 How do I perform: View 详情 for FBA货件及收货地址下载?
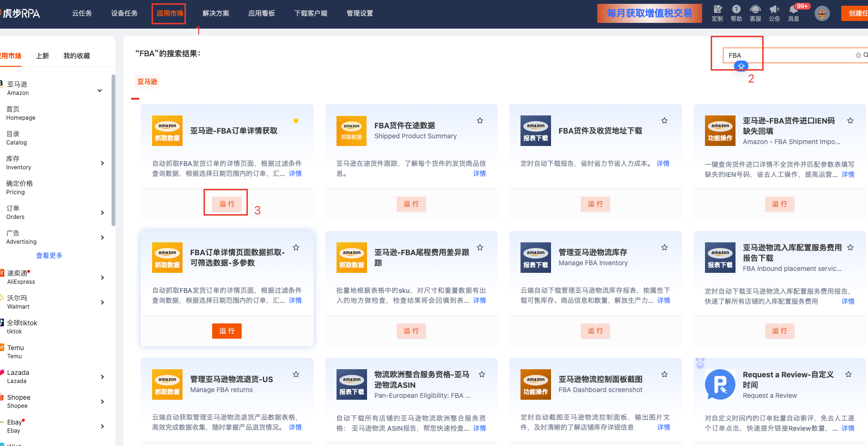pyautogui.click(x=663, y=164)
